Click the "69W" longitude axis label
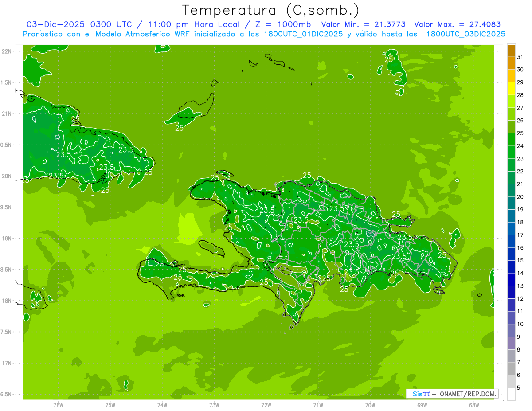This screenshot has width=532, height=411. [422, 405]
